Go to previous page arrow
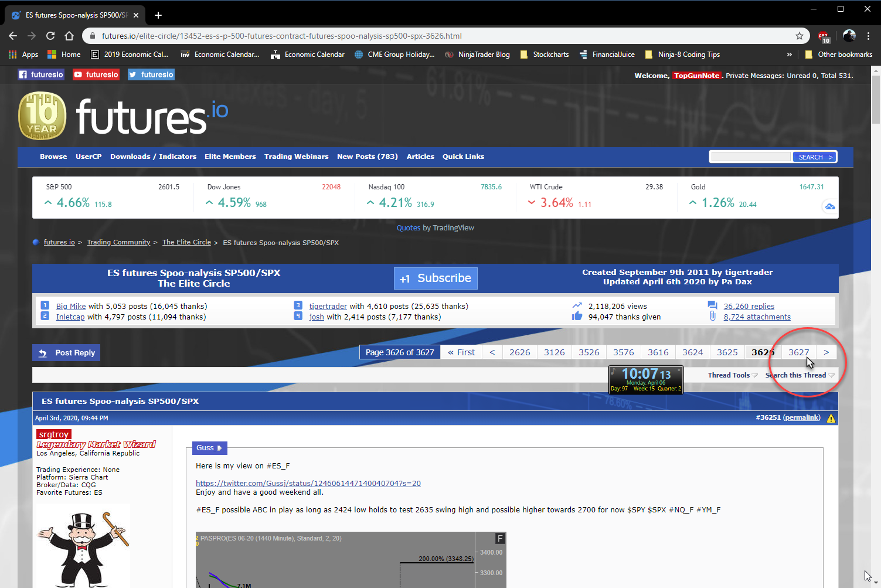The width and height of the screenshot is (881, 588). [x=492, y=352]
